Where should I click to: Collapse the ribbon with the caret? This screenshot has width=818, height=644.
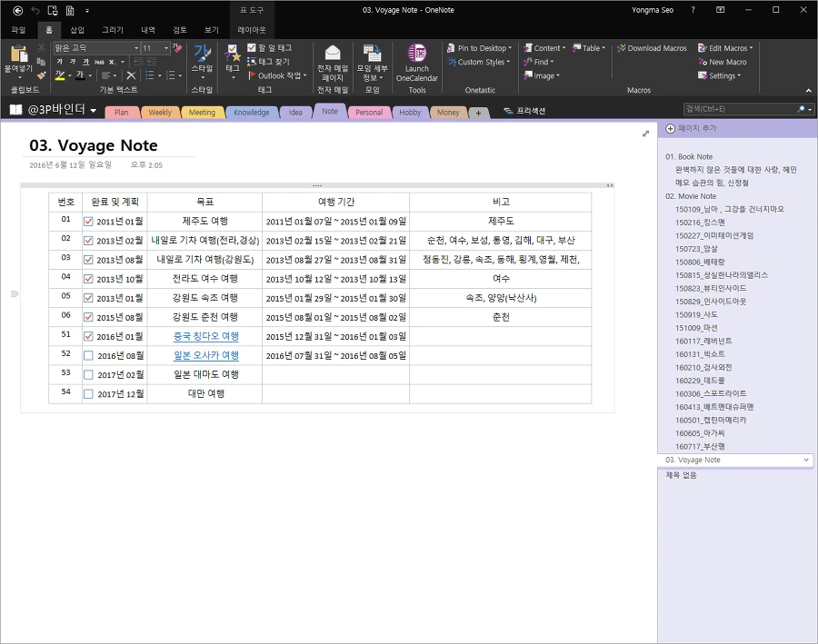(x=809, y=90)
